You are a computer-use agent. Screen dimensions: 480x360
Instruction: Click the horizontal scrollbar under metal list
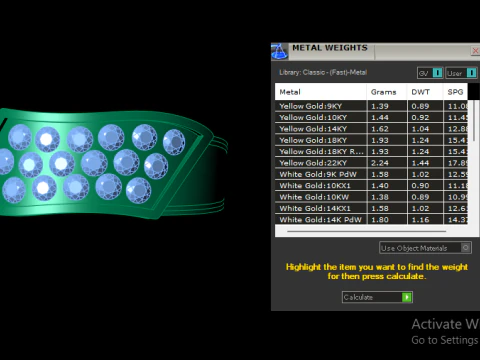(x=366, y=231)
